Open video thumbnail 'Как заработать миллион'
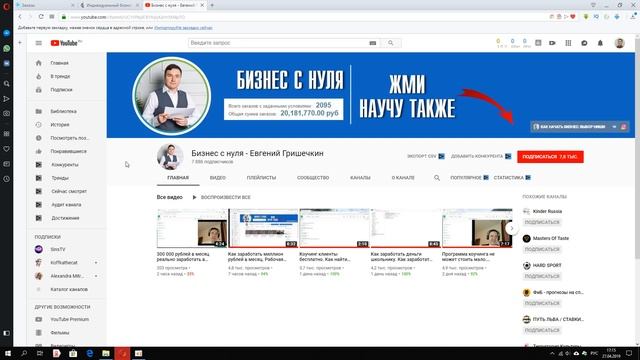 pyautogui.click(x=263, y=228)
